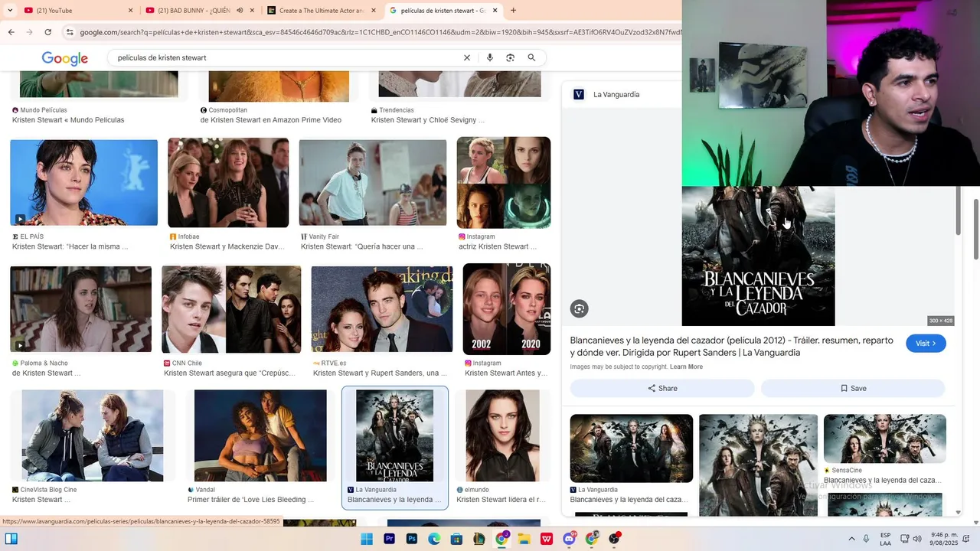The image size is (980, 551).
Task: View site information icon in address bar
Action: pos(70,32)
